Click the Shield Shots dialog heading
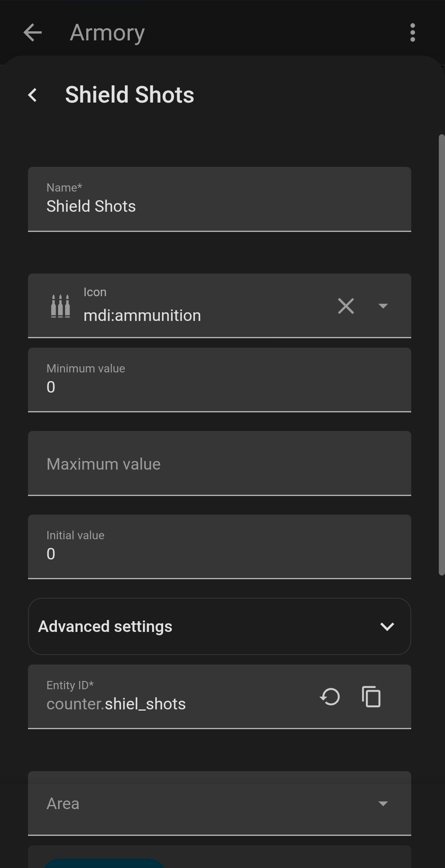445x868 pixels. pos(129,95)
